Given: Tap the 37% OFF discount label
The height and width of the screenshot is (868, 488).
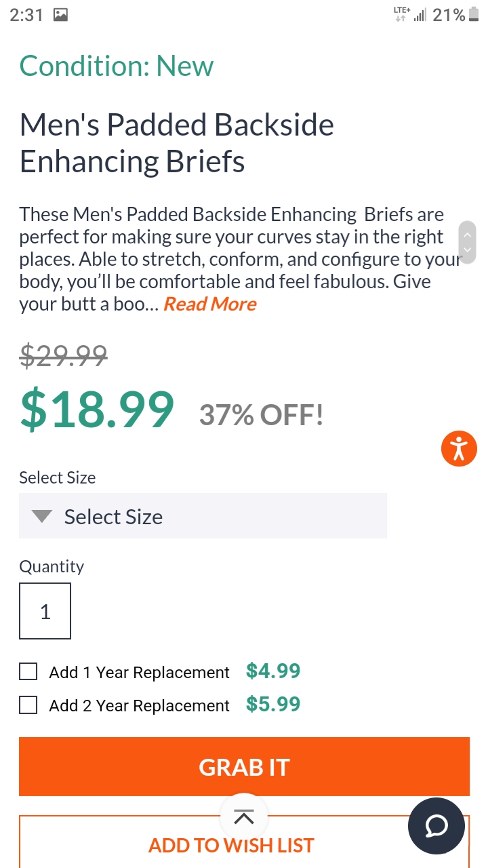Looking at the screenshot, I should [261, 415].
